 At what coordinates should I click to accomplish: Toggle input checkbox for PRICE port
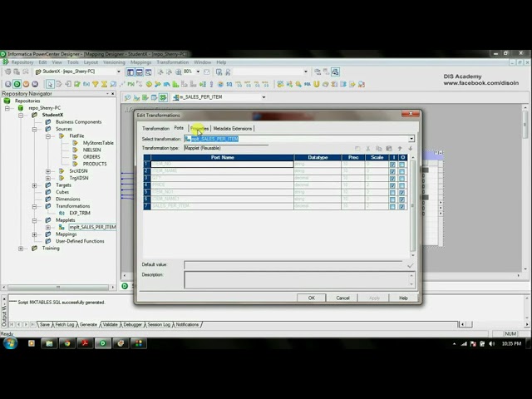pyautogui.click(x=392, y=185)
